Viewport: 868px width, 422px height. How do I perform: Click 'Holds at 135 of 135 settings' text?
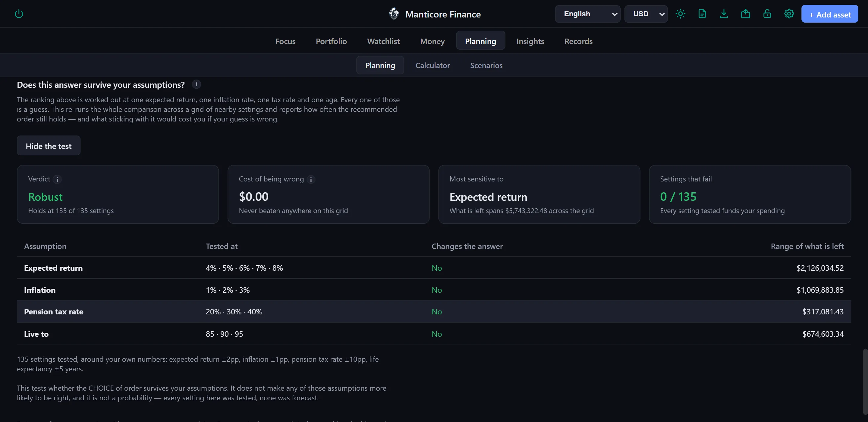tap(71, 210)
